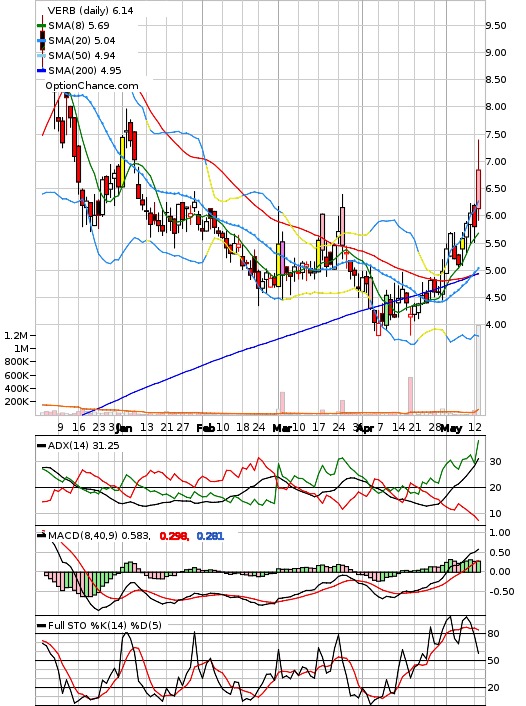Viewport: 526px width, 706px height.
Task: Click the 1.2M volume axis label
Action: tap(16, 335)
